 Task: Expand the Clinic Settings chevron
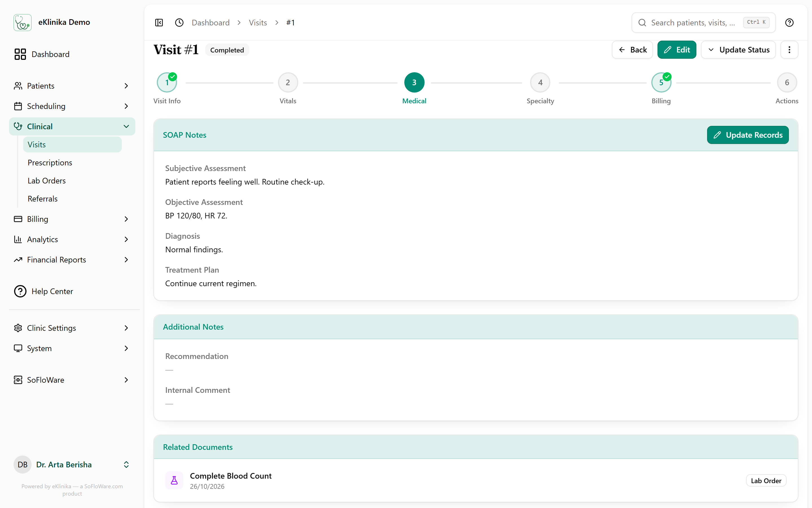126,328
